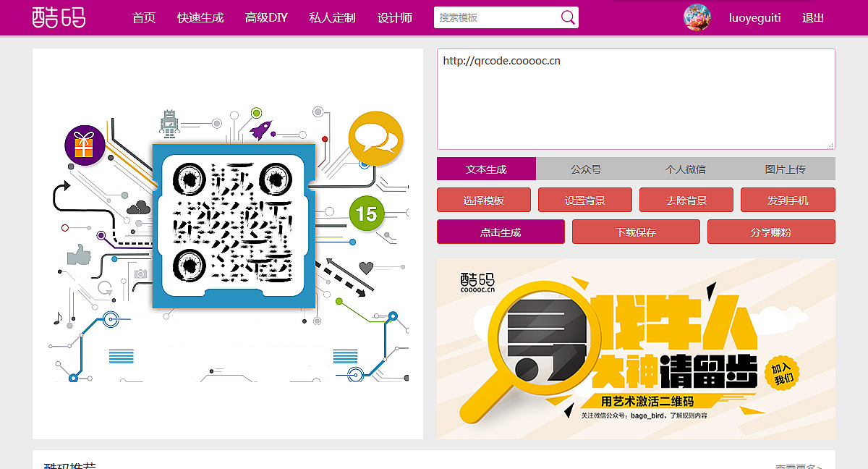Screen dimensions: 868x469
Task: Switch to the 个人微信 tab
Action: [686, 169]
